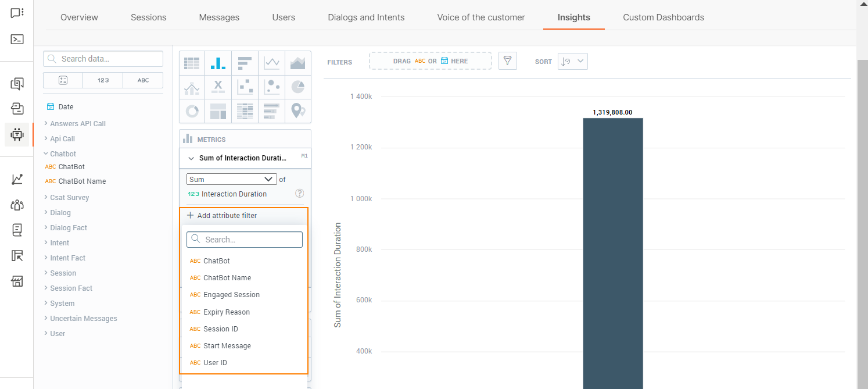The width and height of the screenshot is (868, 389).
Task: Choose the line chart visualization
Action: click(271, 62)
